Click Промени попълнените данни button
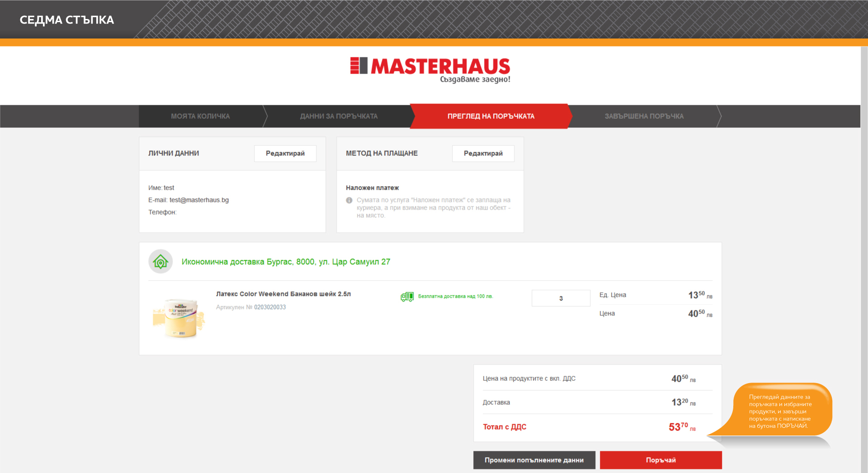 click(534, 460)
